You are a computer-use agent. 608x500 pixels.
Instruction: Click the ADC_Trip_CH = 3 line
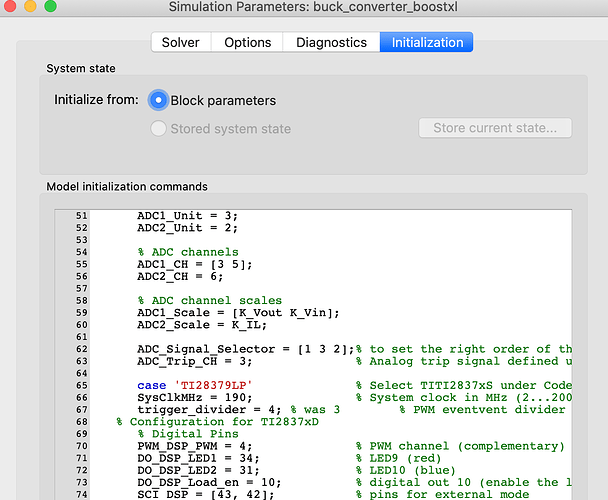(x=194, y=360)
